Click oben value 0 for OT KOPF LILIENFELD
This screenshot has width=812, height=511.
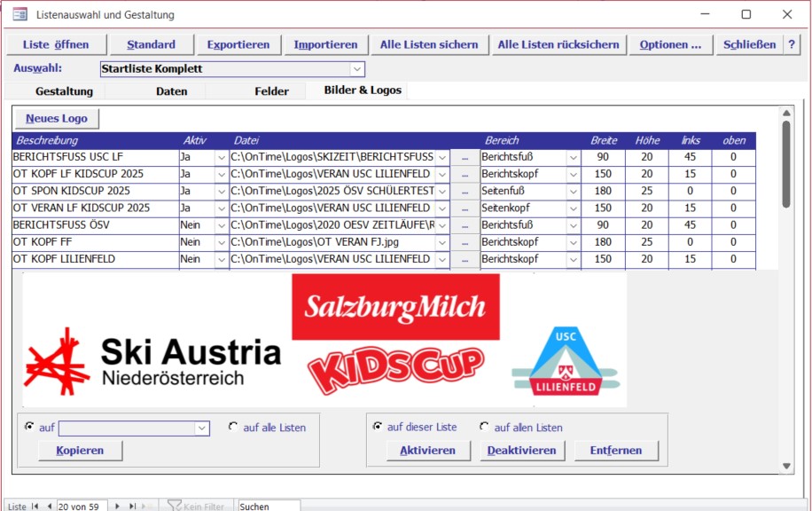tap(733, 260)
